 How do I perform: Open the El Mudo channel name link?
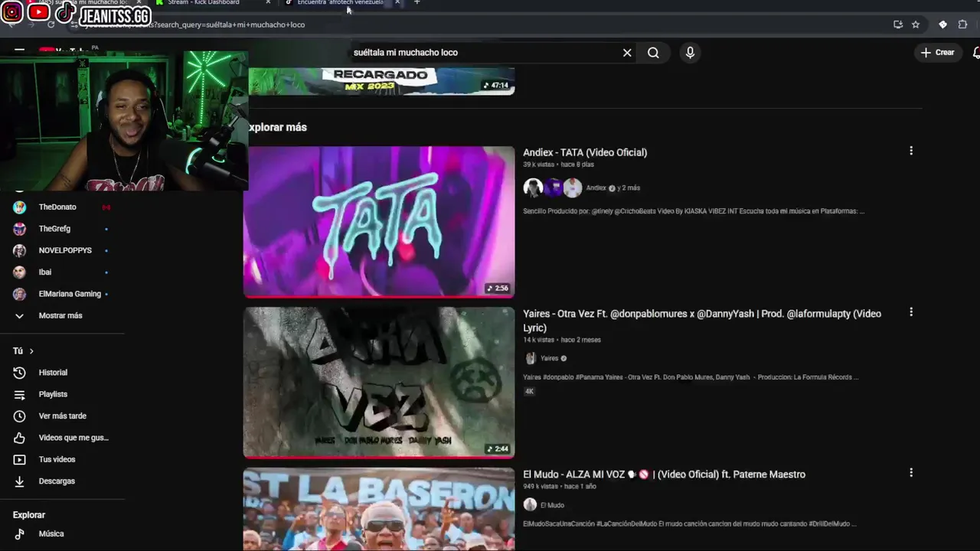pyautogui.click(x=552, y=505)
